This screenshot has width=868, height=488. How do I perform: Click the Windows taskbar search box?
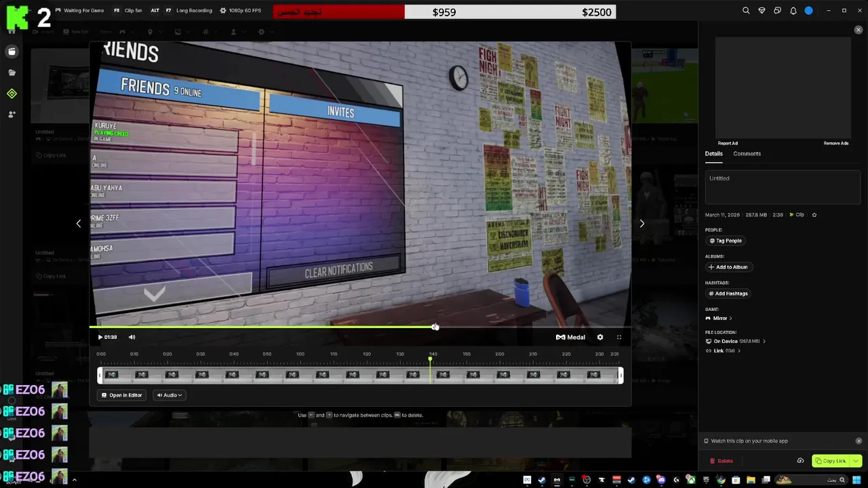point(810,480)
